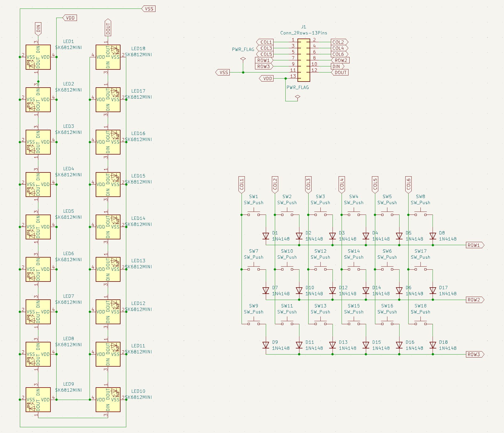
Task: Select diode D9 symbol
Action: click(266, 345)
